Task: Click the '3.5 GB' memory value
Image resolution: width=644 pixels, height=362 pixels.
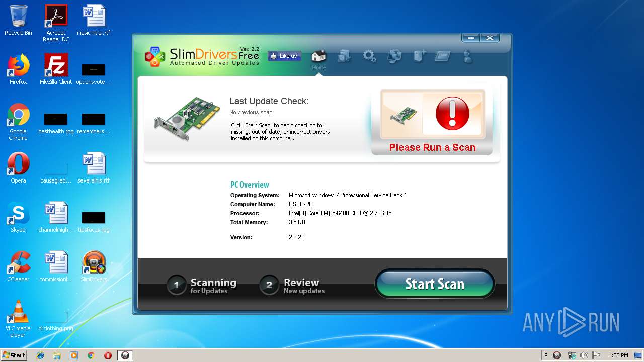Action: coord(297,222)
